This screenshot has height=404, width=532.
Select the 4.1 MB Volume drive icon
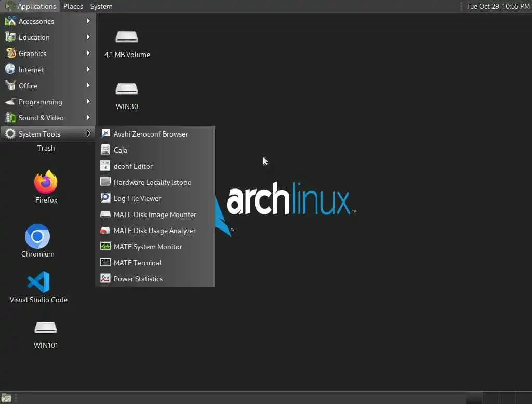[x=127, y=37]
